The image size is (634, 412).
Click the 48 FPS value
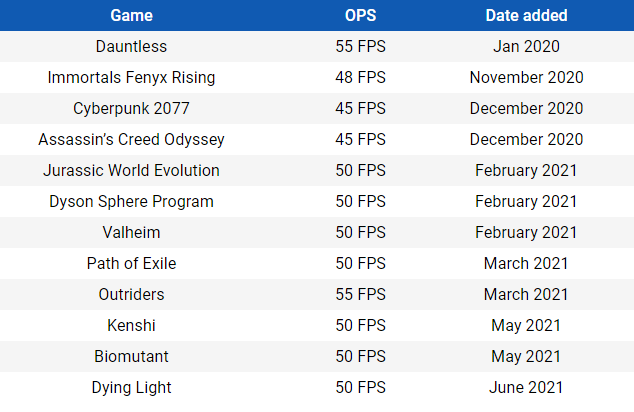point(360,77)
